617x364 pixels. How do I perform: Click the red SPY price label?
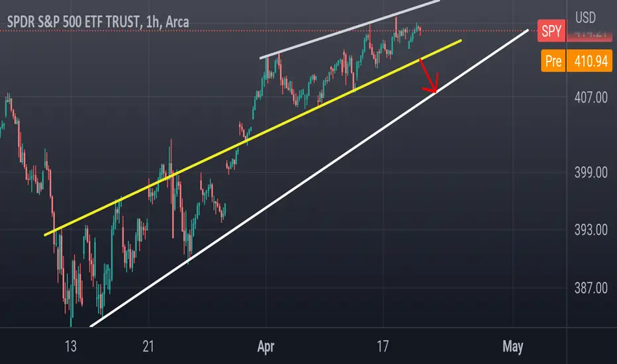click(x=551, y=31)
